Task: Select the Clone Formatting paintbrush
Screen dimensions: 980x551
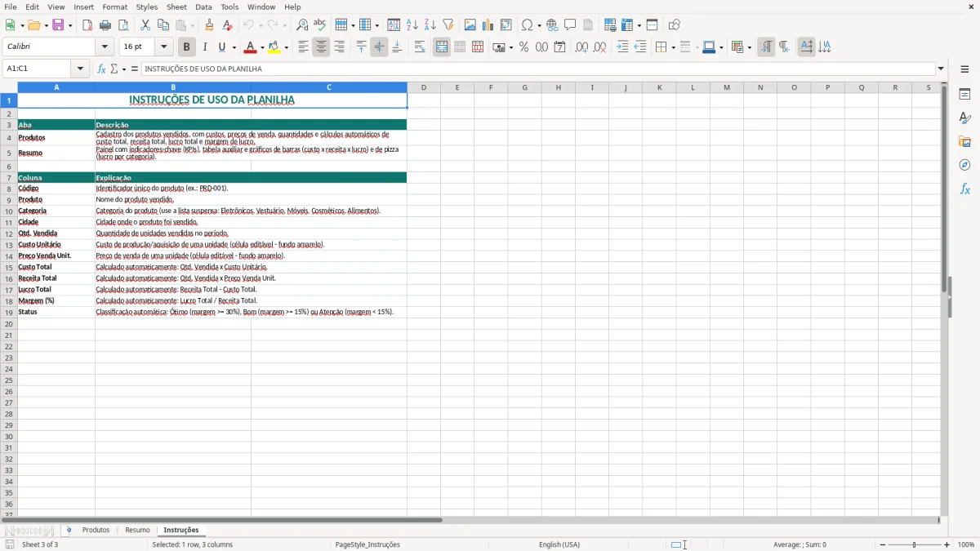Action: point(209,25)
